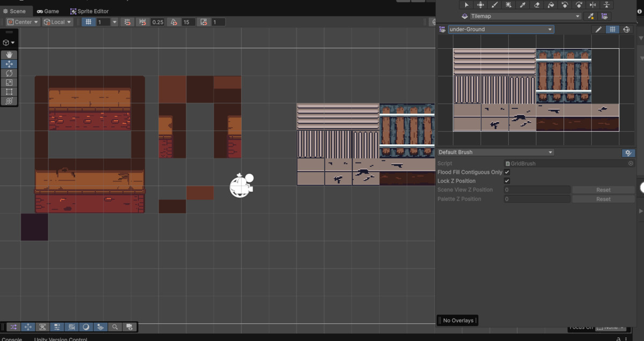644x341 pixels.
Task: Flip the tile vertically with the flip Y icon
Action: coord(606,5)
